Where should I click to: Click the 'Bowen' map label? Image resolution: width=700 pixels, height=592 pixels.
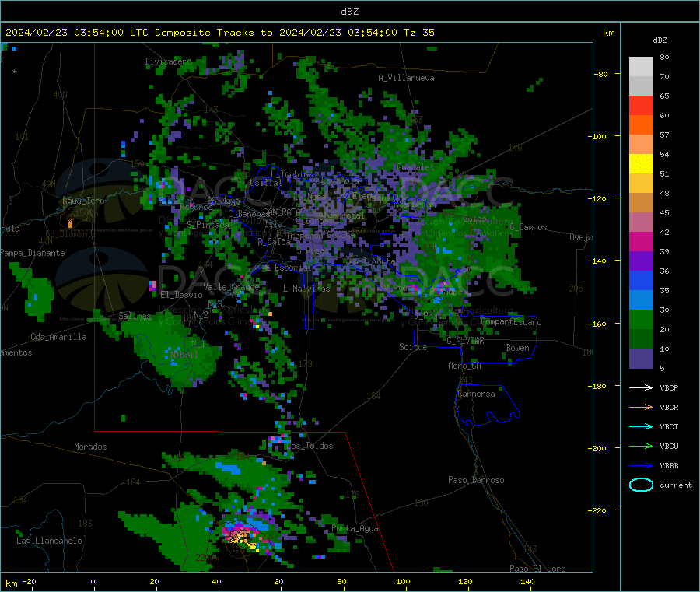[517, 347]
